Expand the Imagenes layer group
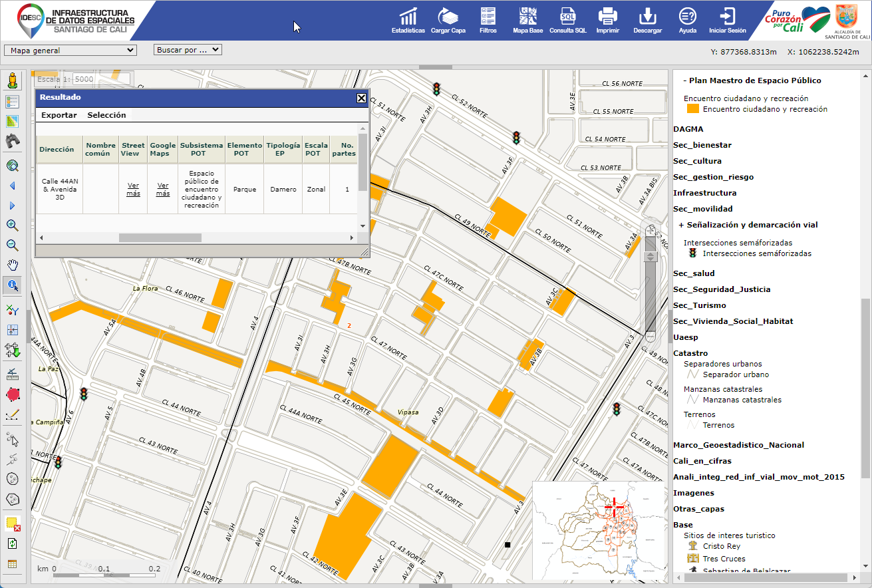Viewport: 872px width, 588px height. (694, 493)
